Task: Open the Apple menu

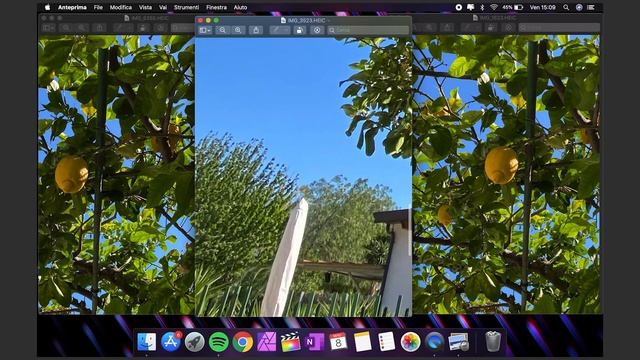Action: [47, 7]
